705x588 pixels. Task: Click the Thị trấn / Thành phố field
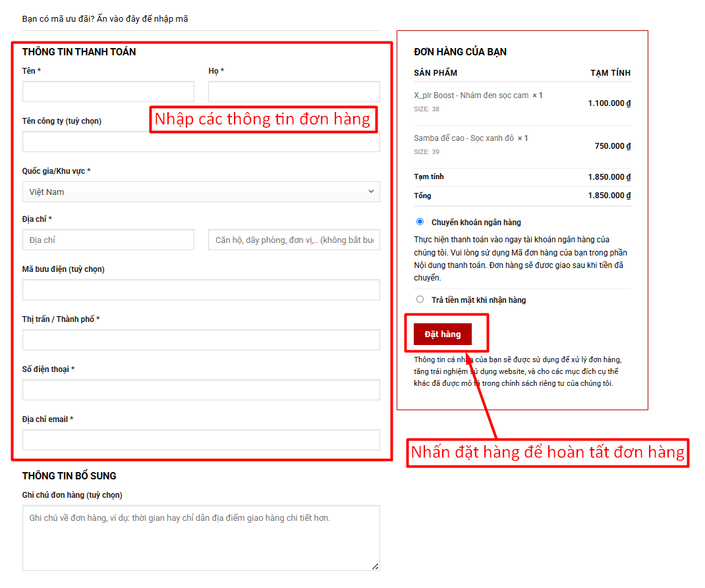click(x=201, y=340)
